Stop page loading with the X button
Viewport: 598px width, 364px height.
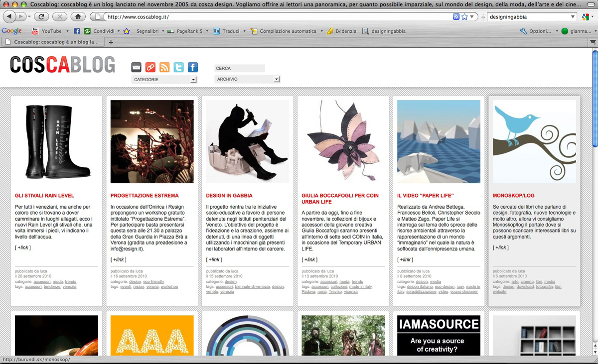[59, 16]
